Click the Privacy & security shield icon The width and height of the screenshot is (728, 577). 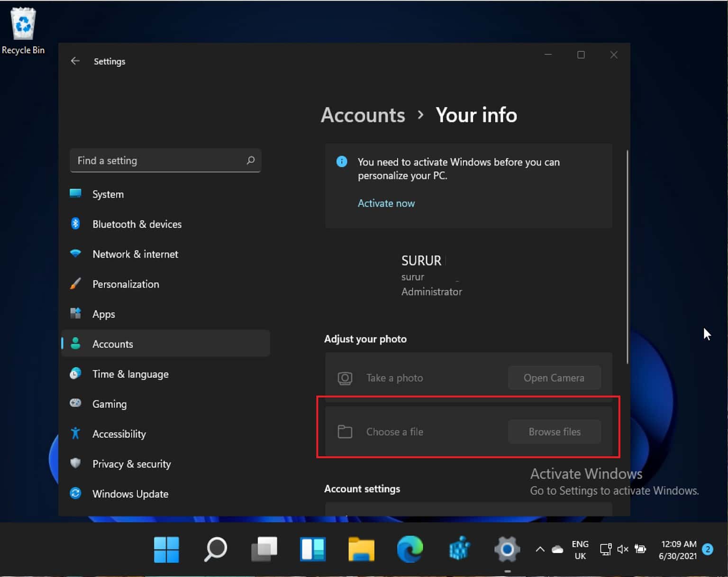pos(76,463)
